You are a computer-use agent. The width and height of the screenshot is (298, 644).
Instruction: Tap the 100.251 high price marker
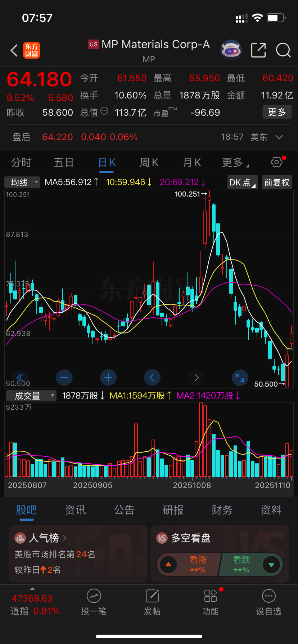pos(191,194)
